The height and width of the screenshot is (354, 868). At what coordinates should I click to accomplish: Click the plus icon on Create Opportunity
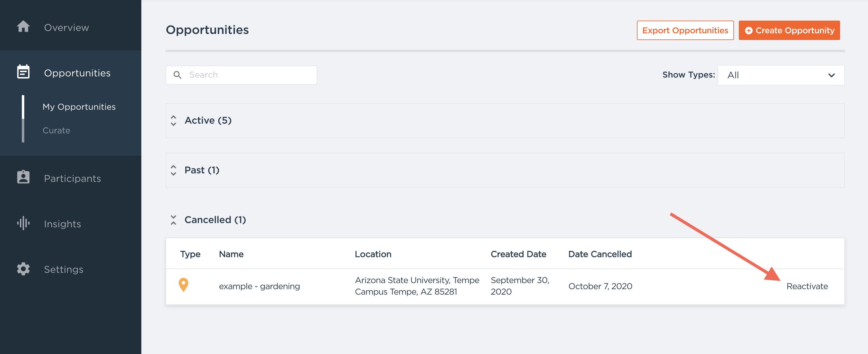(x=749, y=31)
